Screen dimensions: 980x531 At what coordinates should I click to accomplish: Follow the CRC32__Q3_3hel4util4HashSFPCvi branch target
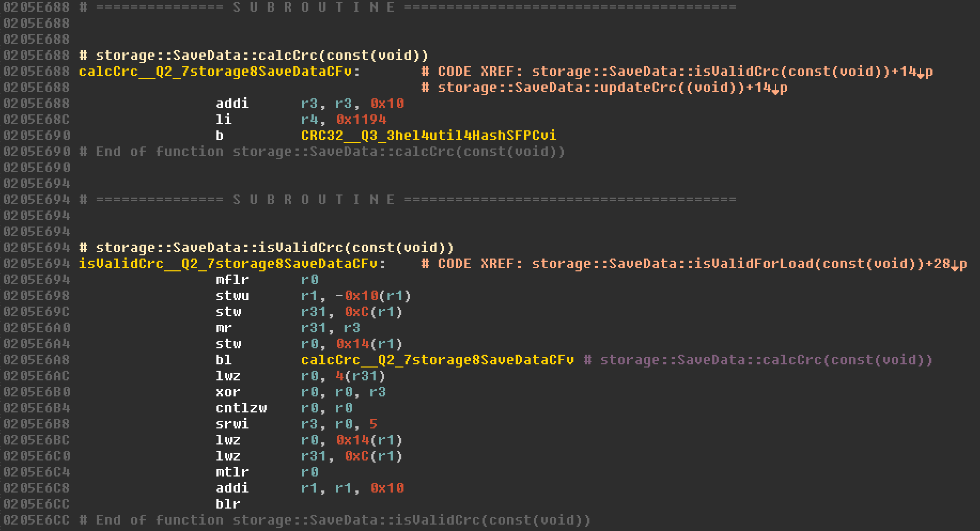tap(429, 136)
